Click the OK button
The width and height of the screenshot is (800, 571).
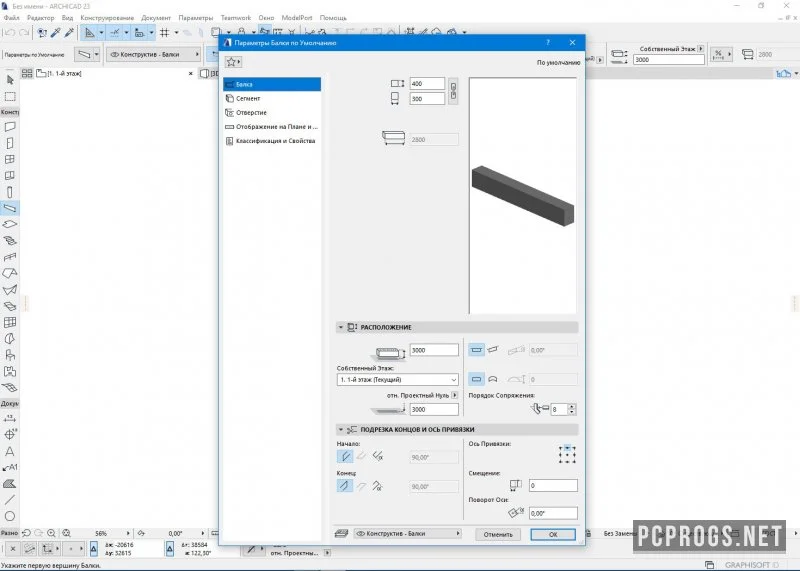(x=553, y=534)
